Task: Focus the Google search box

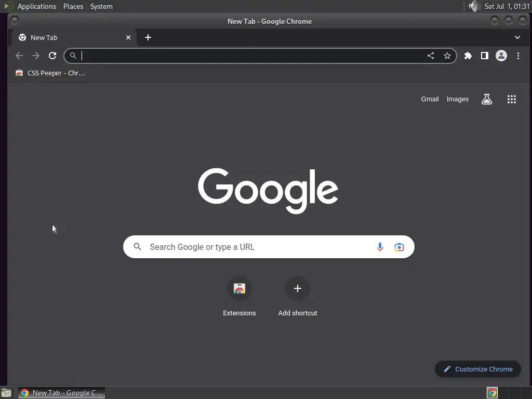Action: (x=269, y=247)
